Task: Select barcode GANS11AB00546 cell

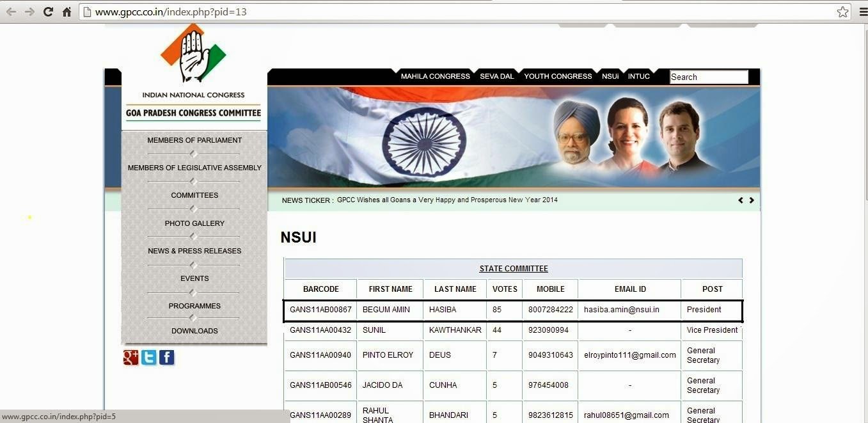Action: coord(321,385)
